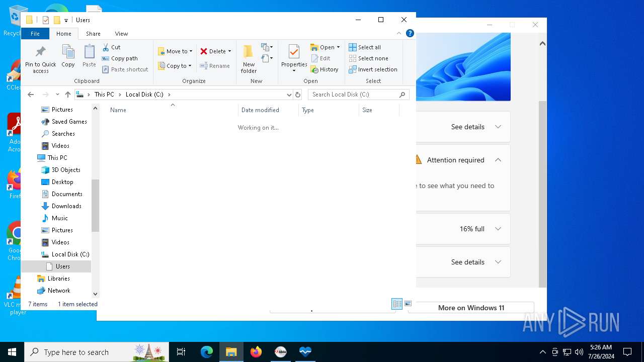Switch to the large icons view layout

[408, 304]
